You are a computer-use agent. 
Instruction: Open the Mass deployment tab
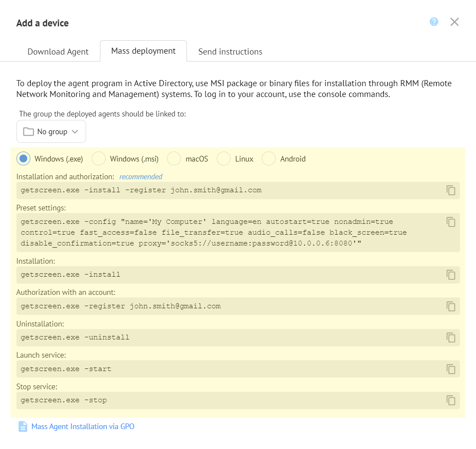[143, 51]
